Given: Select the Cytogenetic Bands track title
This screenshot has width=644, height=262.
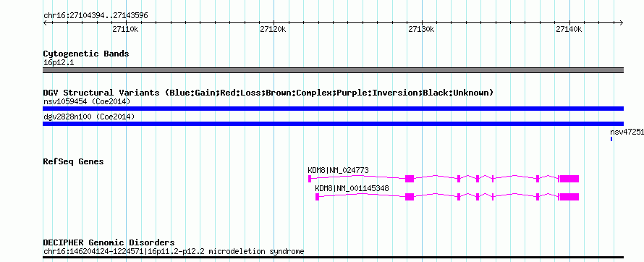Looking at the screenshot, I should coord(86,54).
